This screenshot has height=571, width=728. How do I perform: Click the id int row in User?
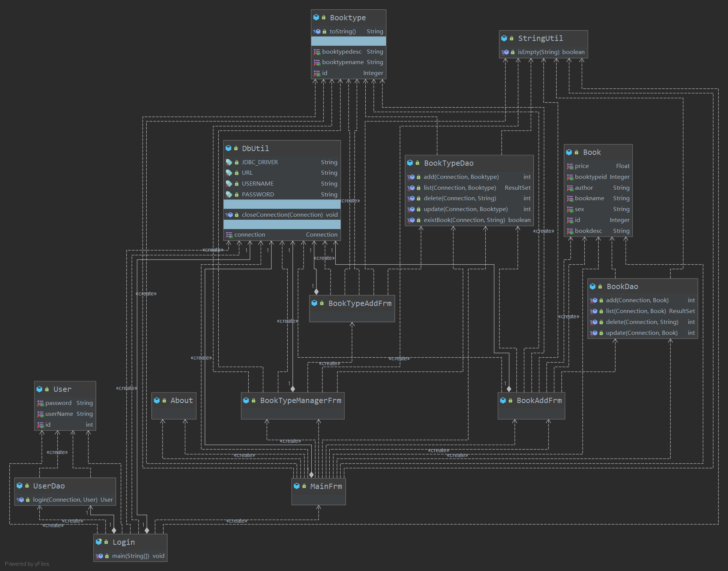click(65, 425)
